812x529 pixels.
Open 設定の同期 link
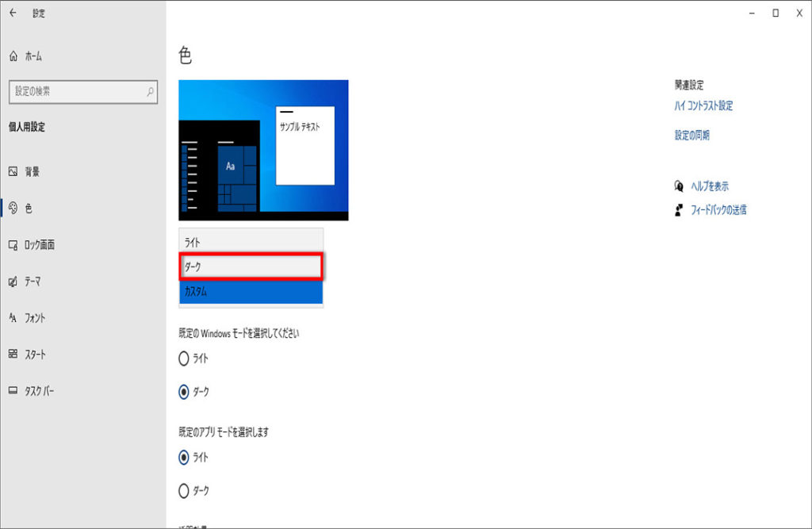(692, 136)
